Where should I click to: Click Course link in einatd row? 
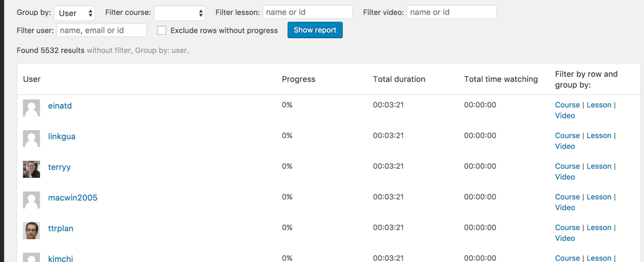pyautogui.click(x=567, y=105)
